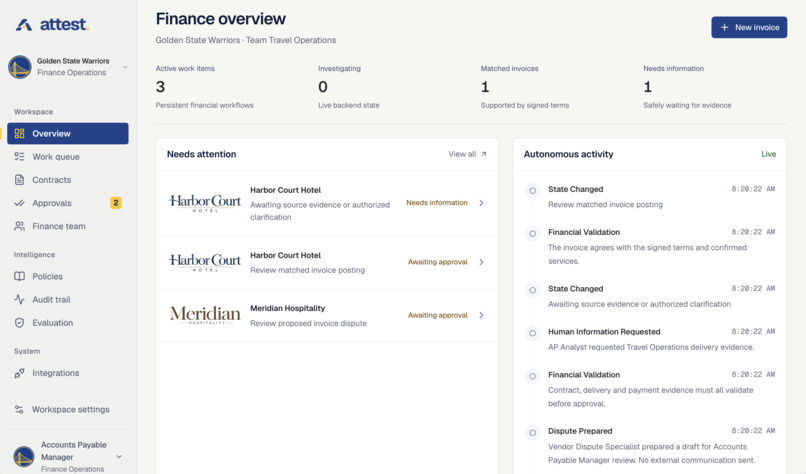806x474 pixels.
Task: Open the Policies page
Action: [68, 277]
